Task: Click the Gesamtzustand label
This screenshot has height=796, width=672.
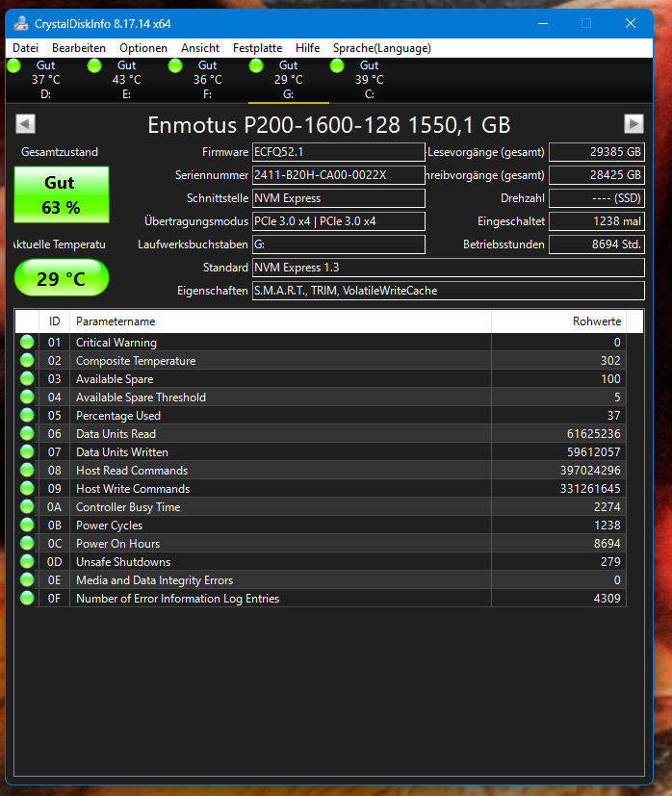Action: coord(60,152)
